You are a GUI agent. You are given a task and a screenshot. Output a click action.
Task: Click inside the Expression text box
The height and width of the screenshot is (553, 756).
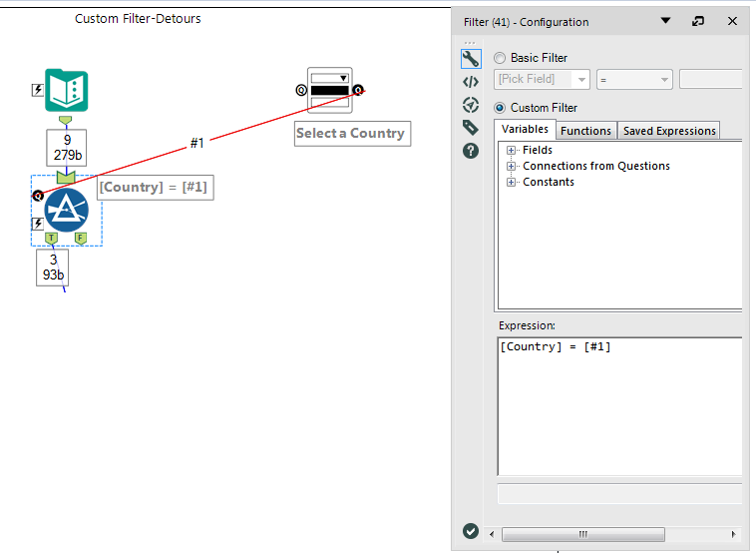point(620,406)
